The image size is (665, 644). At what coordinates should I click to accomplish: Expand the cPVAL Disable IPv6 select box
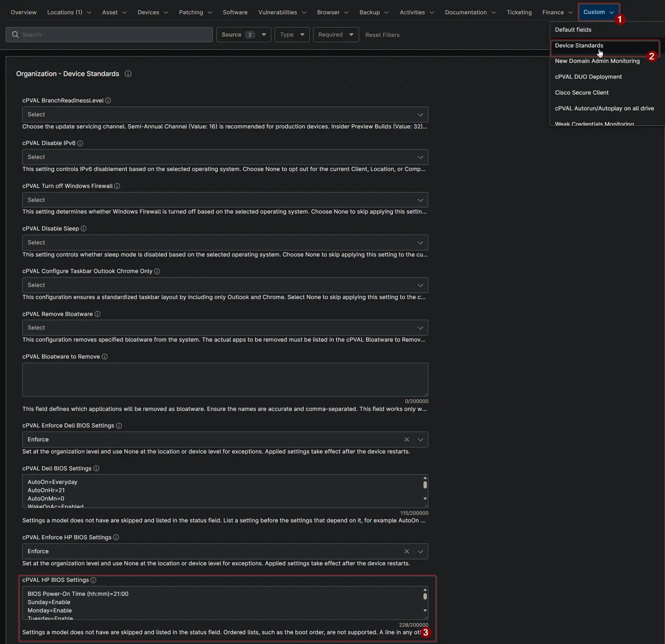tap(225, 157)
